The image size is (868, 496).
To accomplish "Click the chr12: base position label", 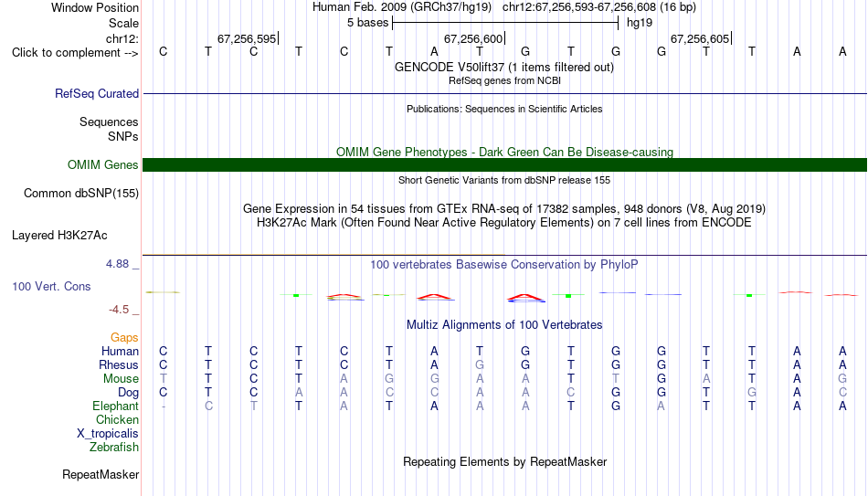I will coord(122,38).
